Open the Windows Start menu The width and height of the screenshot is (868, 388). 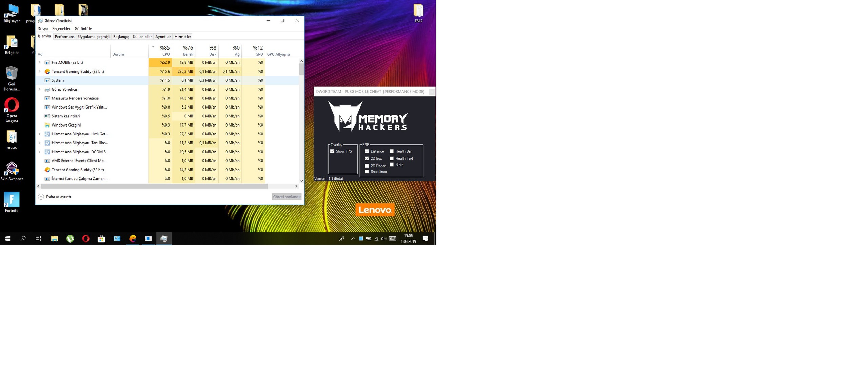click(x=7, y=239)
